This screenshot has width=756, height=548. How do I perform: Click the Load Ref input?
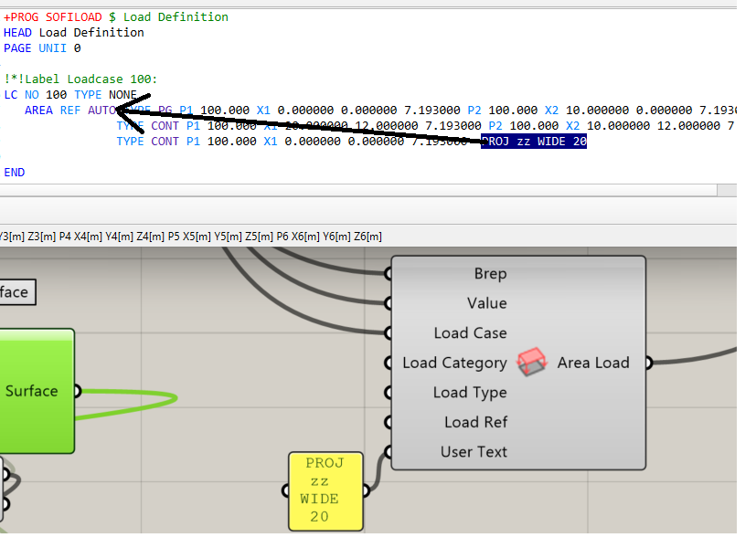[475, 422]
